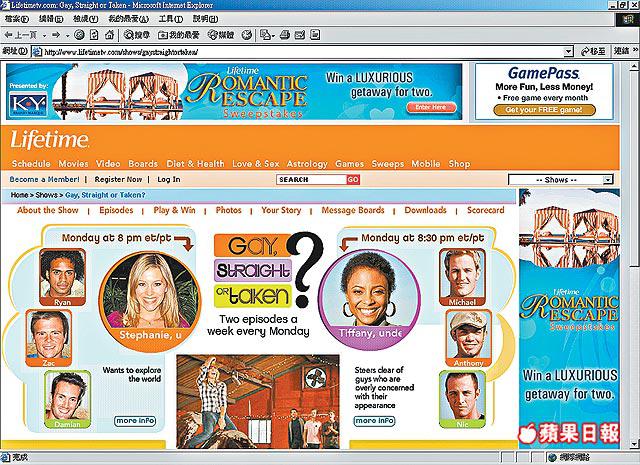Open the About the Show tab
The width and height of the screenshot is (640, 465).
[x=48, y=210]
